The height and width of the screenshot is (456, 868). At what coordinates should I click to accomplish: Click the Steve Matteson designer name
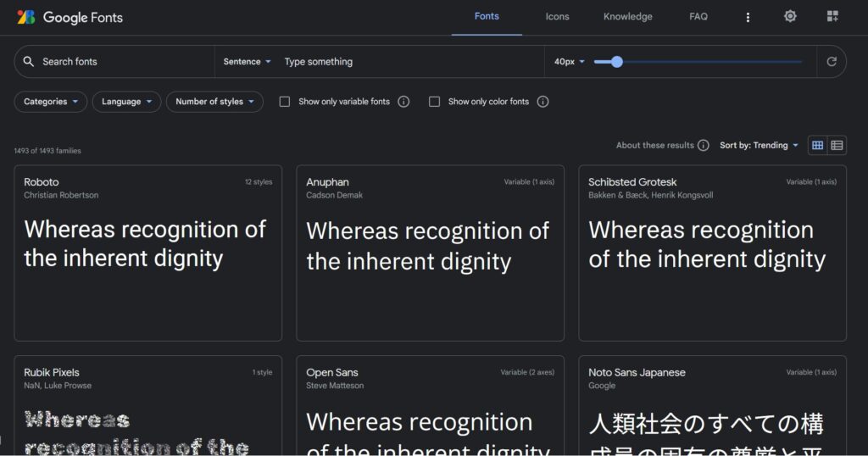tap(335, 386)
